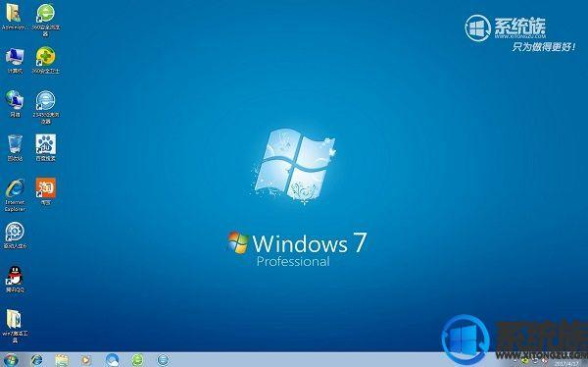Image resolution: width=588 pixels, height=367 pixels.
Task: Launch the blue cloud browser taskbar icon
Action: (112, 360)
